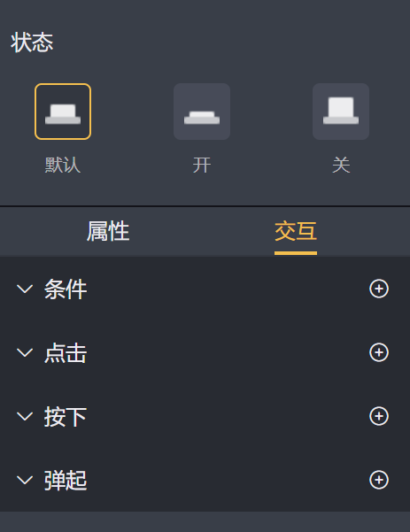Screen dimensions: 410x532
Task: Add a new 条件 with plus icon
Action: (x=379, y=289)
